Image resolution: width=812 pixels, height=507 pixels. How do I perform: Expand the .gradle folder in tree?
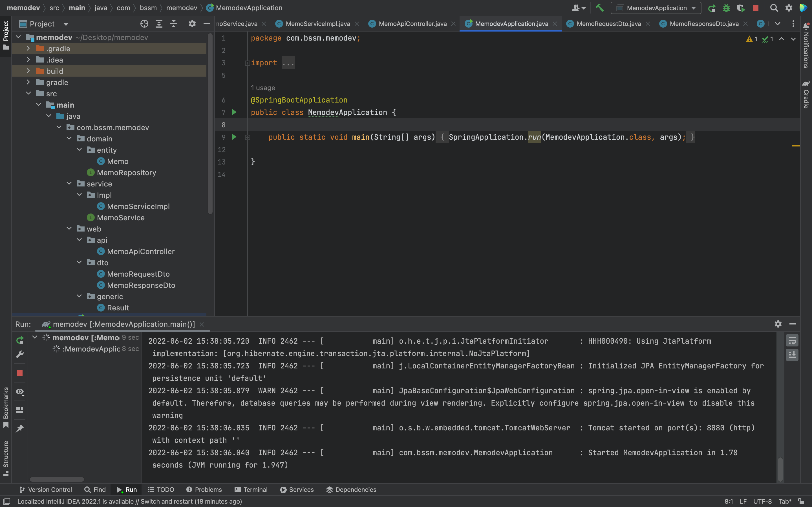click(28, 49)
